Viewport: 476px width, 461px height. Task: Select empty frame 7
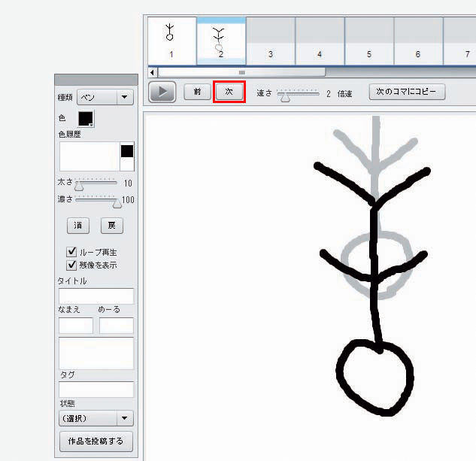[460, 41]
